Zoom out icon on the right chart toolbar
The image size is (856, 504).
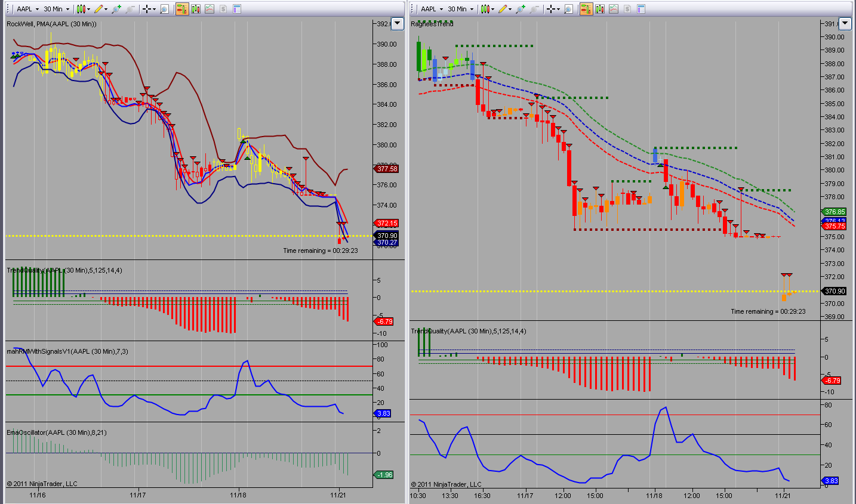(534, 9)
